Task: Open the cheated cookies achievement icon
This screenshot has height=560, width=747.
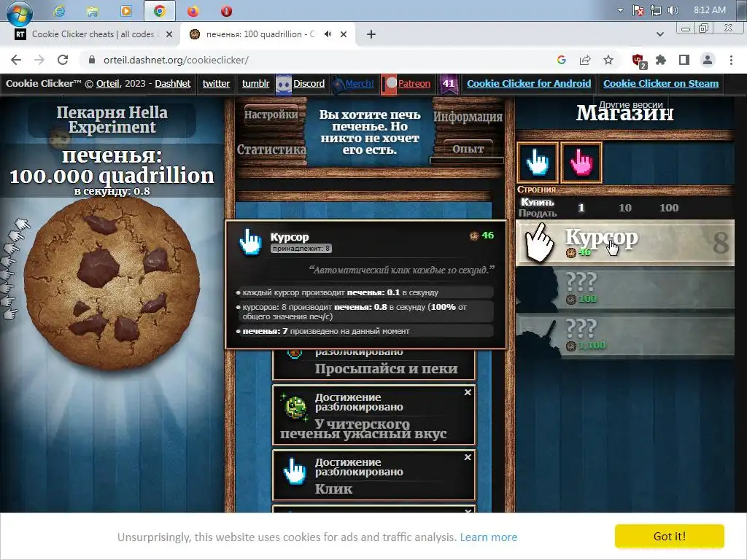Action: [295, 407]
